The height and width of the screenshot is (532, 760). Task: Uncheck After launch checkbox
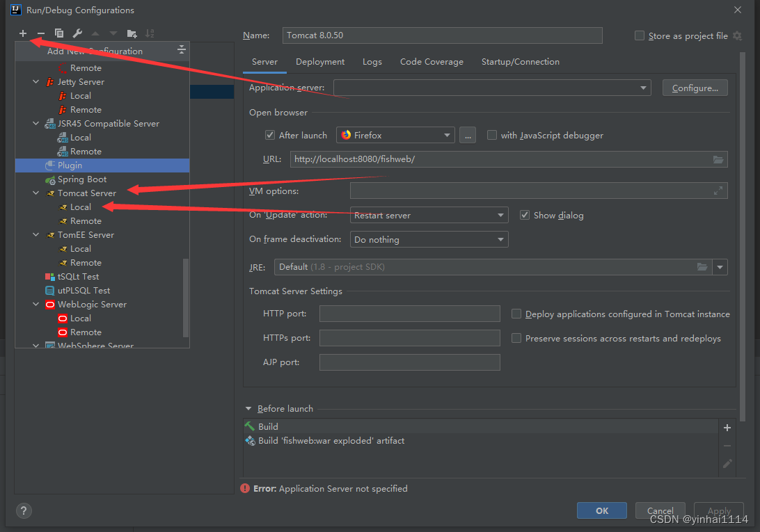[x=270, y=135]
